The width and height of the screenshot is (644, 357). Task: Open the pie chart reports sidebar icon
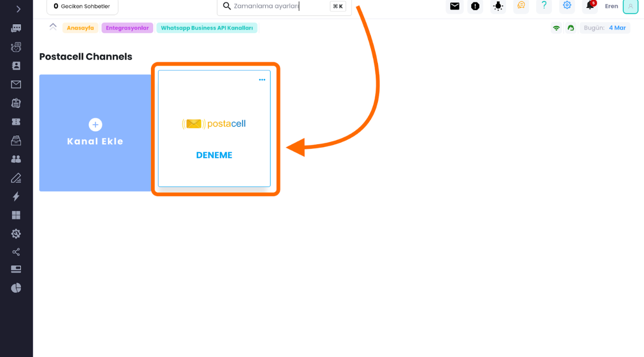16,288
